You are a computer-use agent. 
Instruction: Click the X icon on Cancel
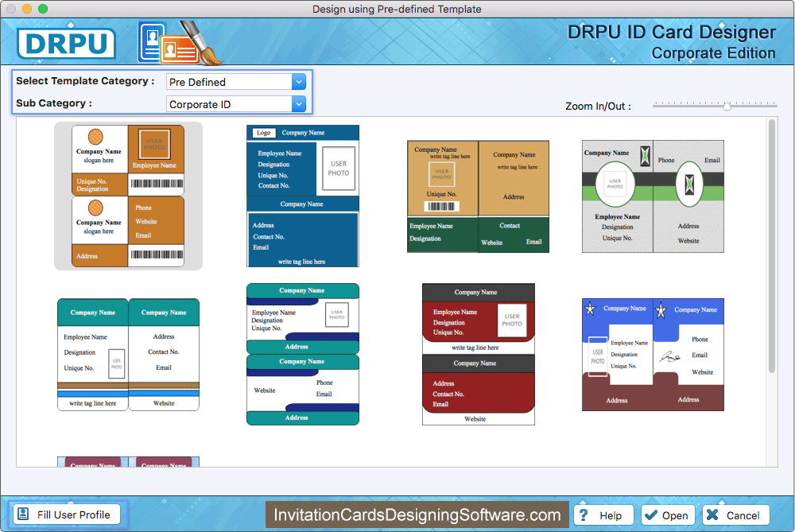click(x=712, y=515)
